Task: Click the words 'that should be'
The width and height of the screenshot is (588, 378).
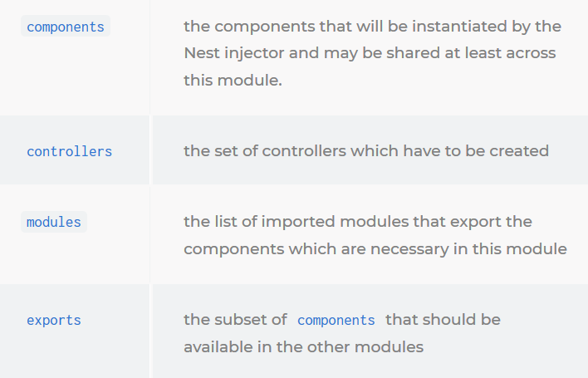Action: 443,320
